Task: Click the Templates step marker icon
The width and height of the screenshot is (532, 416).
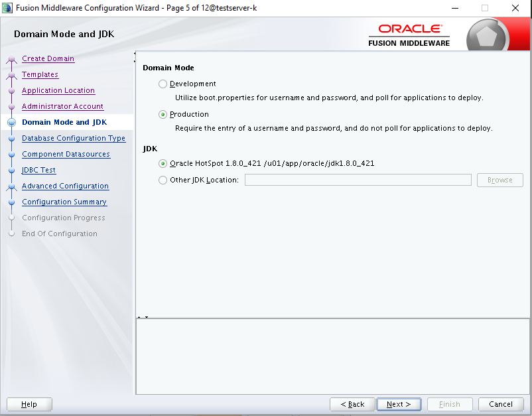Action: [x=11, y=76]
